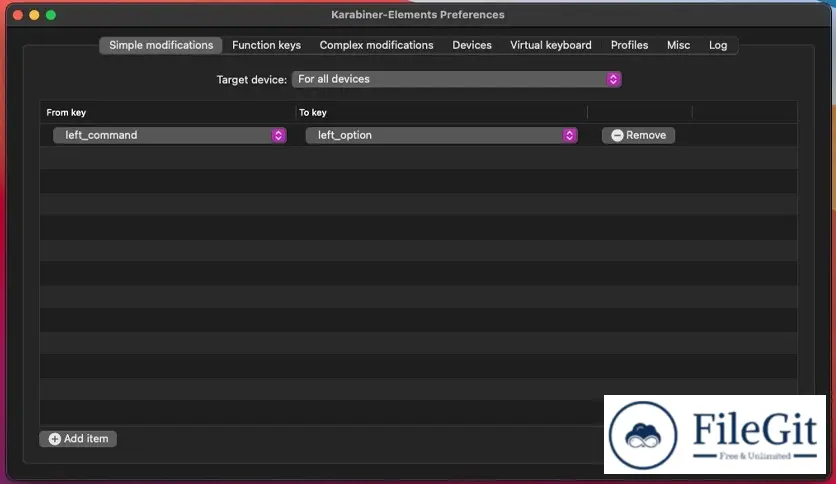Click the purple arrows on left_command selector

click(x=278, y=135)
